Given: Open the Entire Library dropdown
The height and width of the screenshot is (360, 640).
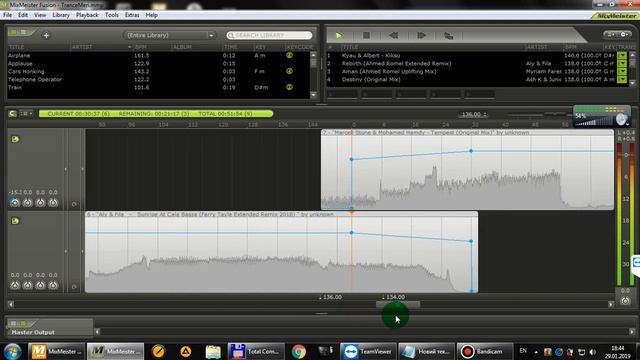Looking at the screenshot, I should (x=169, y=36).
